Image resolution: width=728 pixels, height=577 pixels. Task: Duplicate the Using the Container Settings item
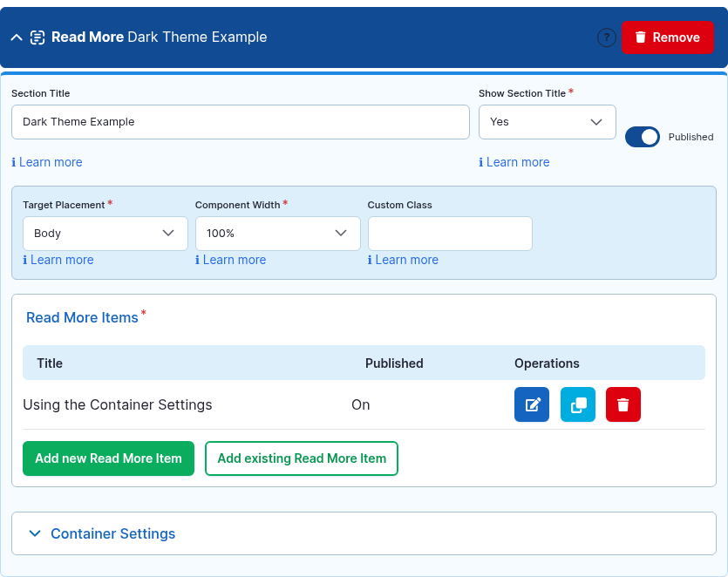[577, 404]
